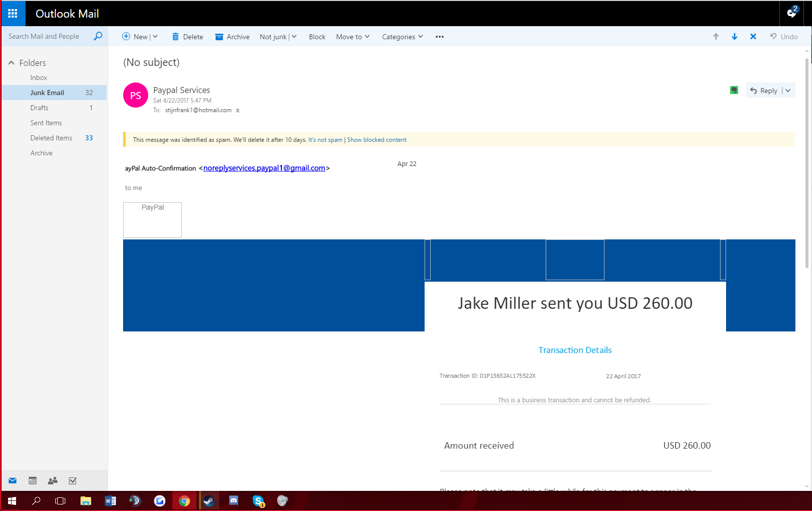The height and width of the screenshot is (511, 812).
Task: Open File Explorer from taskbar
Action: pos(86,501)
